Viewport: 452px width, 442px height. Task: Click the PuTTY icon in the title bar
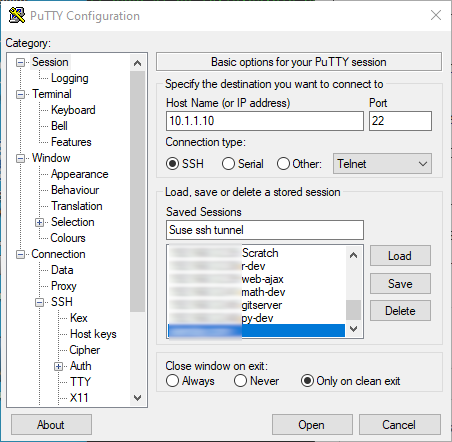tap(17, 15)
